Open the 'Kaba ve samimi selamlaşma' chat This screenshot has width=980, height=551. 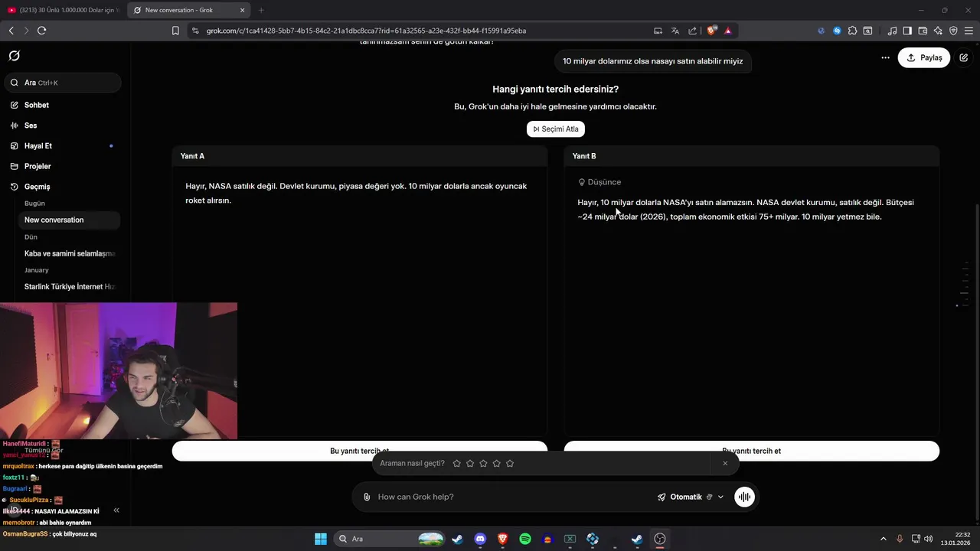tap(70, 253)
